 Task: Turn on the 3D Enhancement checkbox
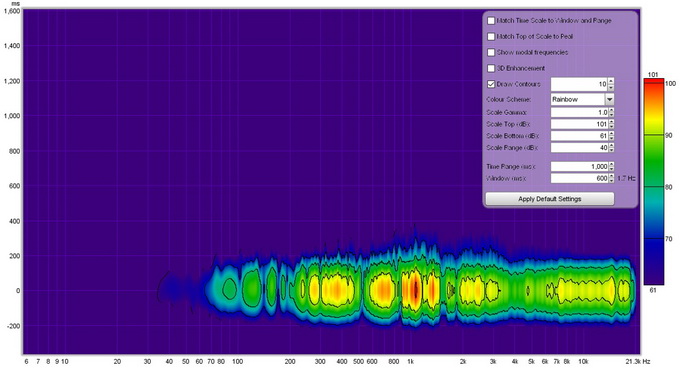coord(491,68)
